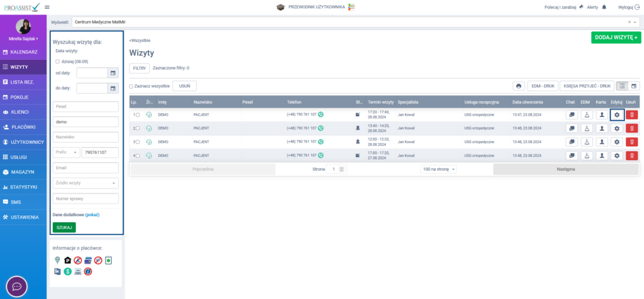Viewport: 644px width, 299px height.
Task: Open the phone Prefix dropdown
Action: (x=66, y=152)
